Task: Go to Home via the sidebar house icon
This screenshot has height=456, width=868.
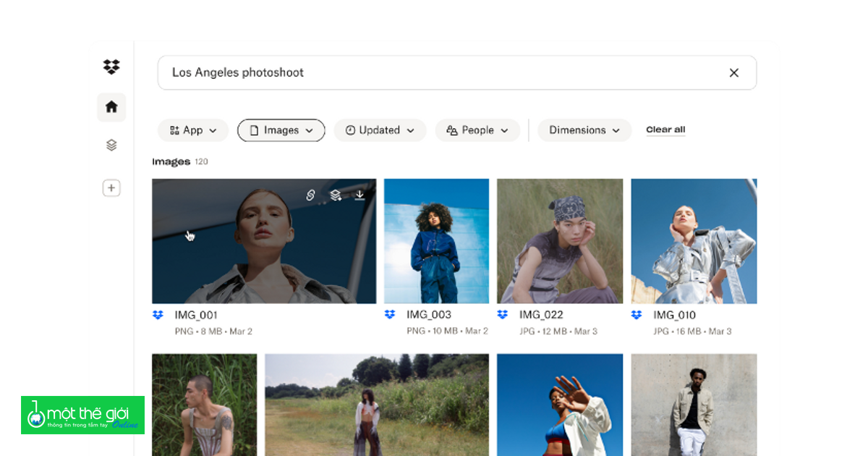Action: click(x=111, y=107)
